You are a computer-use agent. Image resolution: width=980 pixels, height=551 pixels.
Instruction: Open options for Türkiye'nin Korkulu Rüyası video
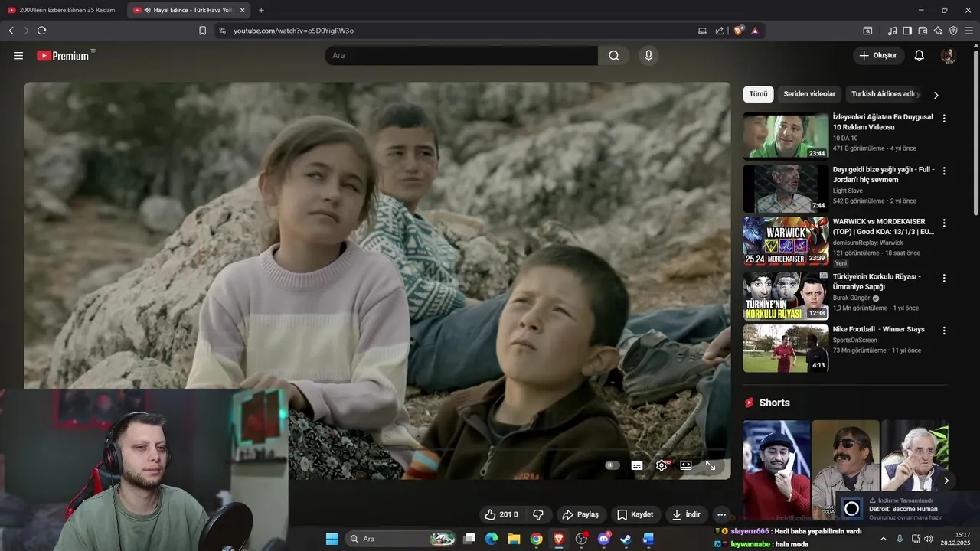point(944,278)
